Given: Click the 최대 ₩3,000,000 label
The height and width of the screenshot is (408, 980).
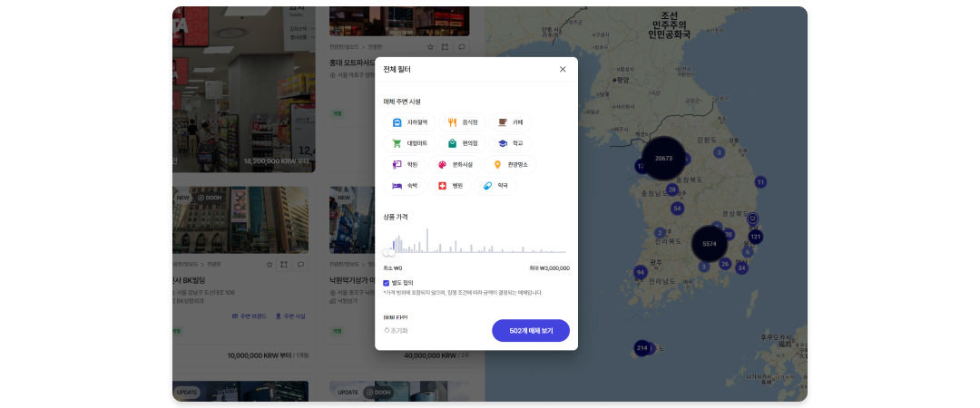Looking at the screenshot, I should [549, 268].
